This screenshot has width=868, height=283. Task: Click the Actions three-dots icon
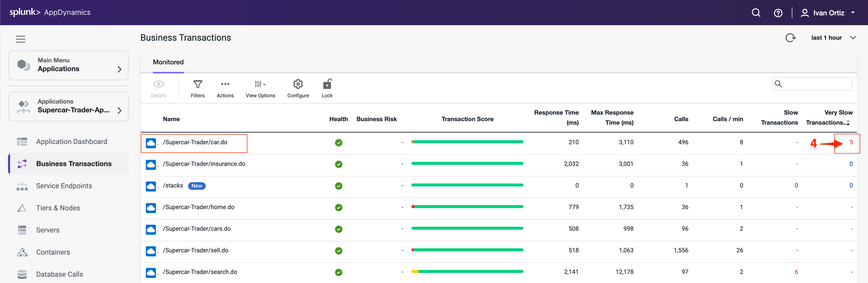coord(225,84)
